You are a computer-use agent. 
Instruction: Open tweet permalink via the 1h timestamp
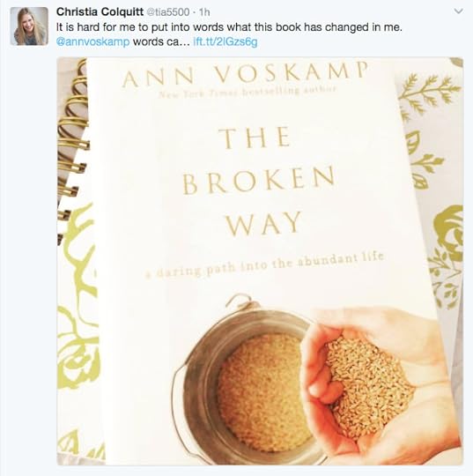pos(204,12)
